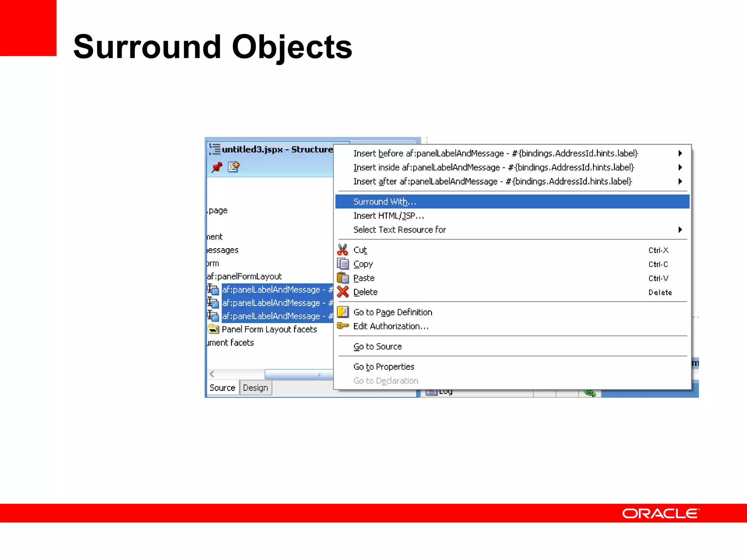Open Select Text Resource for submenu
This screenshot has width=747, height=560.
point(512,230)
